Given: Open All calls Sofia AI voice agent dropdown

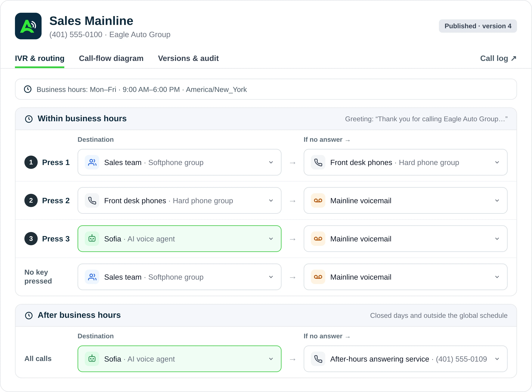Looking at the screenshot, I should pyautogui.click(x=180, y=359).
